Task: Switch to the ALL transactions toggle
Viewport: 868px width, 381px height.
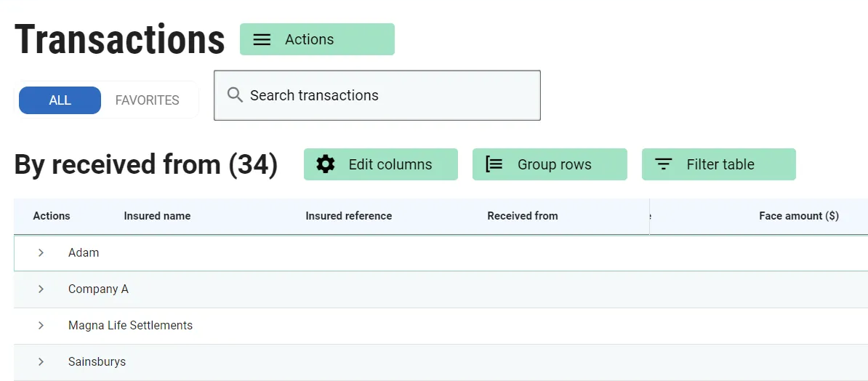Action: 60,100
